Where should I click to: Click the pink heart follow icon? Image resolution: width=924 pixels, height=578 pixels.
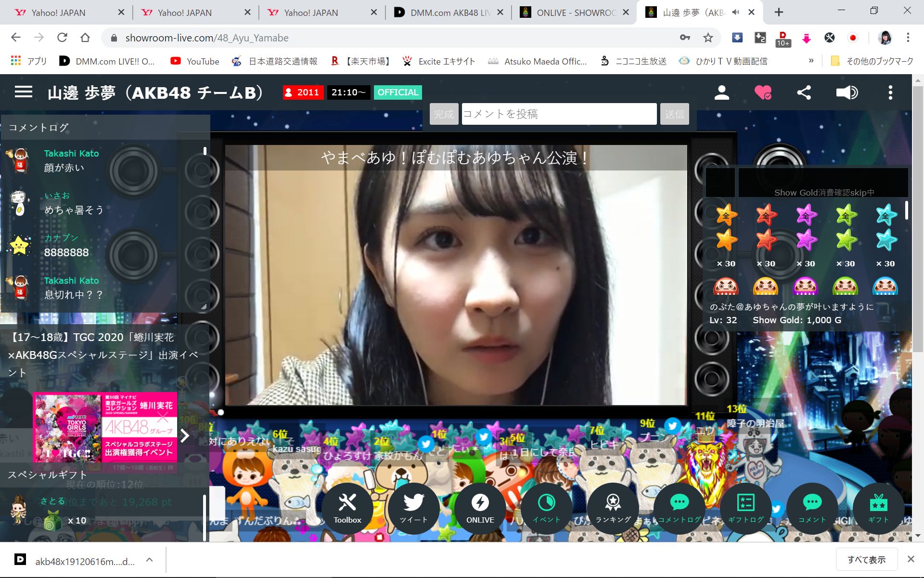(x=763, y=92)
